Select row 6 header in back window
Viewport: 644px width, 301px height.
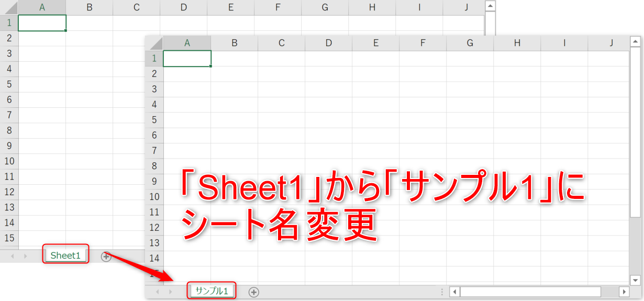point(9,100)
